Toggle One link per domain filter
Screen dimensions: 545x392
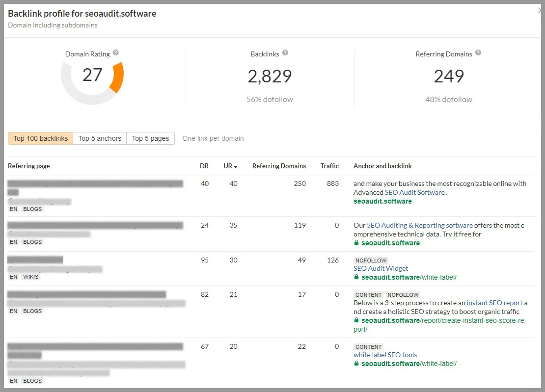tap(213, 138)
